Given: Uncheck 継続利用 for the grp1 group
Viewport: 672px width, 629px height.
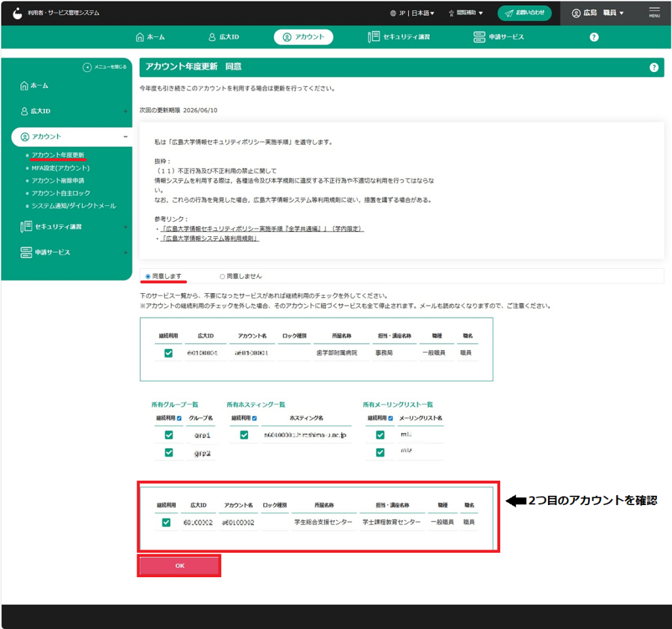Looking at the screenshot, I should [x=169, y=435].
